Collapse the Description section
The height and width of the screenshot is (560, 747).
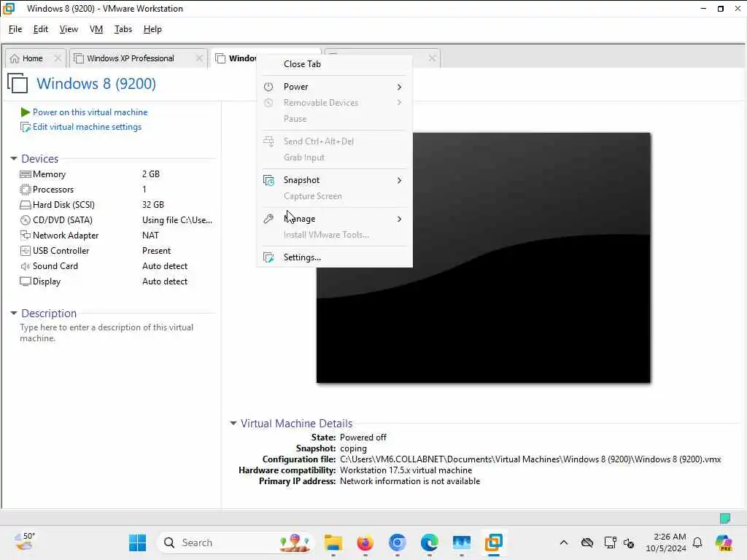click(14, 314)
